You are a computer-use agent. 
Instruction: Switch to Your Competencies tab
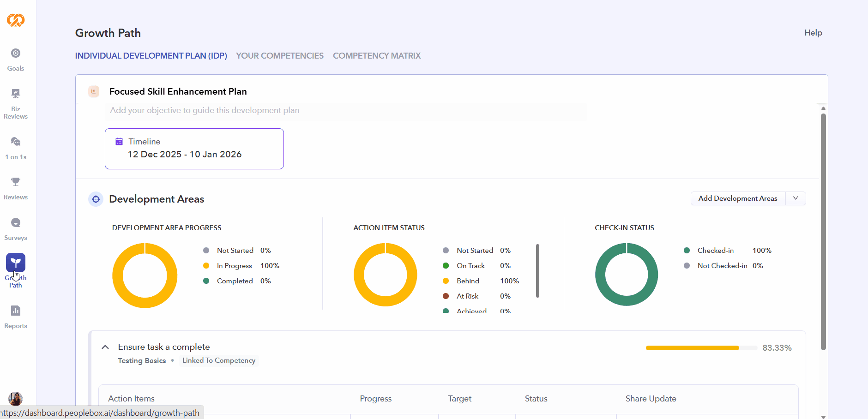[x=279, y=56]
